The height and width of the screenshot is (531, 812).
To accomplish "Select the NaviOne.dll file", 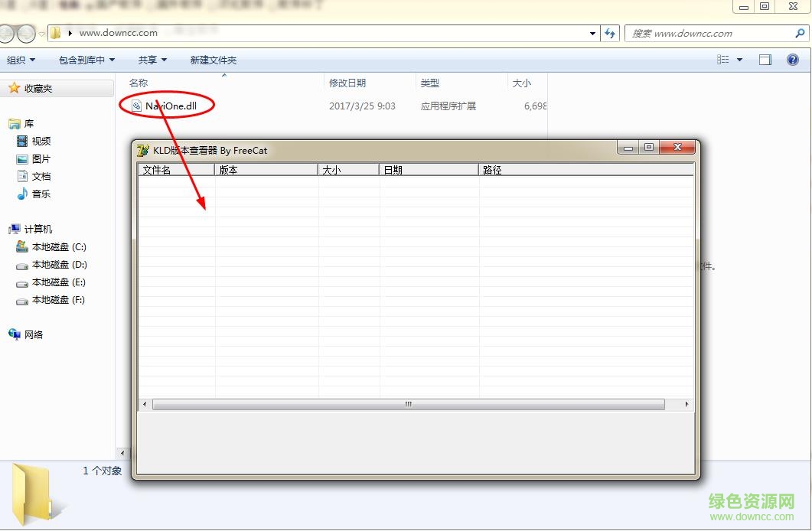I will [171, 106].
